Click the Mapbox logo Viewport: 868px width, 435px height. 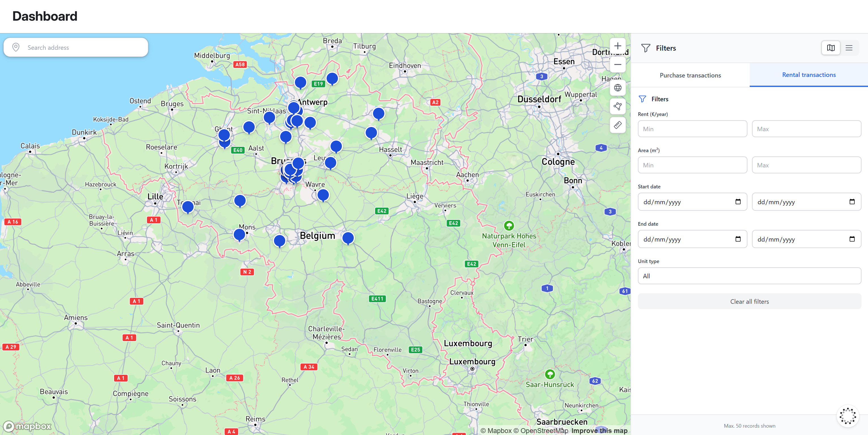(x=27, y=426)
